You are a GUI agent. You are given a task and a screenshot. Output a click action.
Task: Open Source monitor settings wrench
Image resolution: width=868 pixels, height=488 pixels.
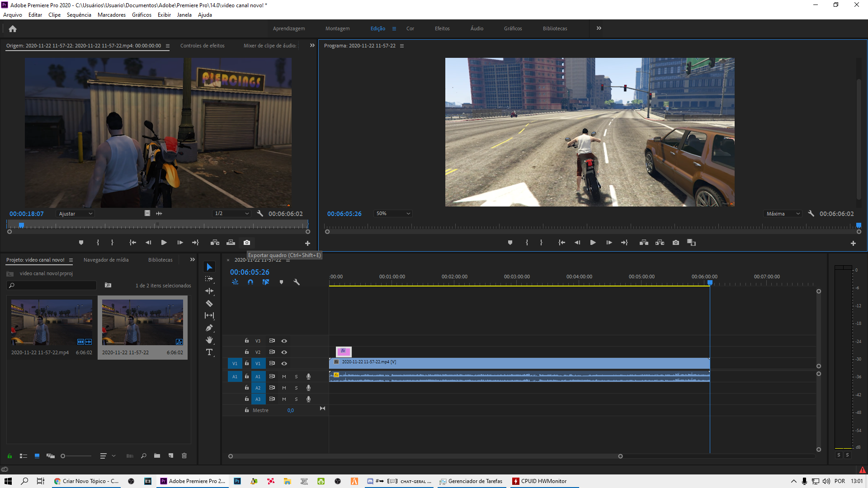(260, 213)
